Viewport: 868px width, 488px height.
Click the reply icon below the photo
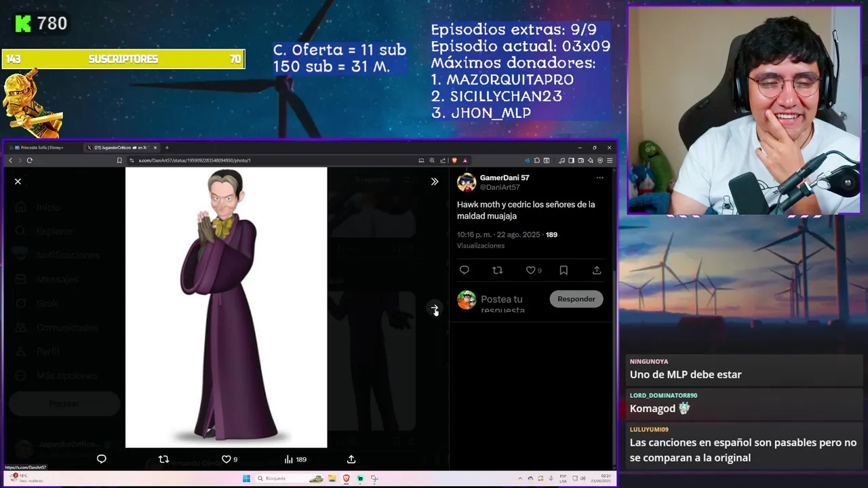click(x=102, y=459)
